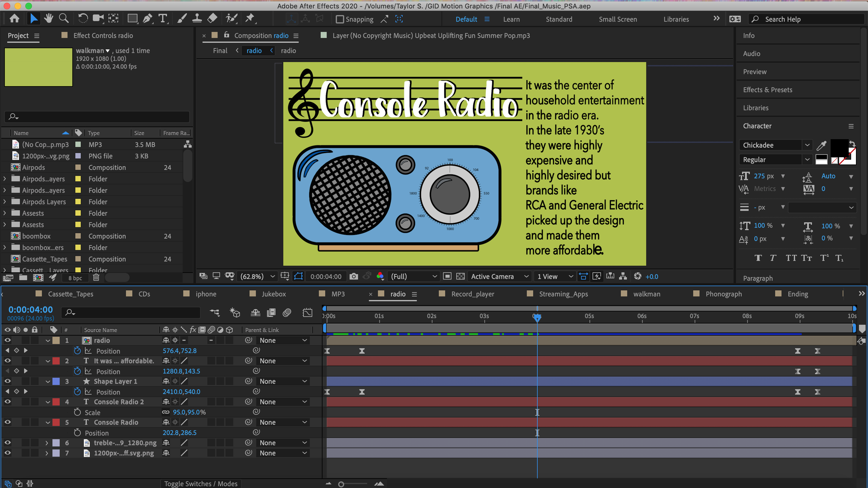Click Toggle Switches / Modes button
This screenshot has width=868, height=488.
coord(200,483)
